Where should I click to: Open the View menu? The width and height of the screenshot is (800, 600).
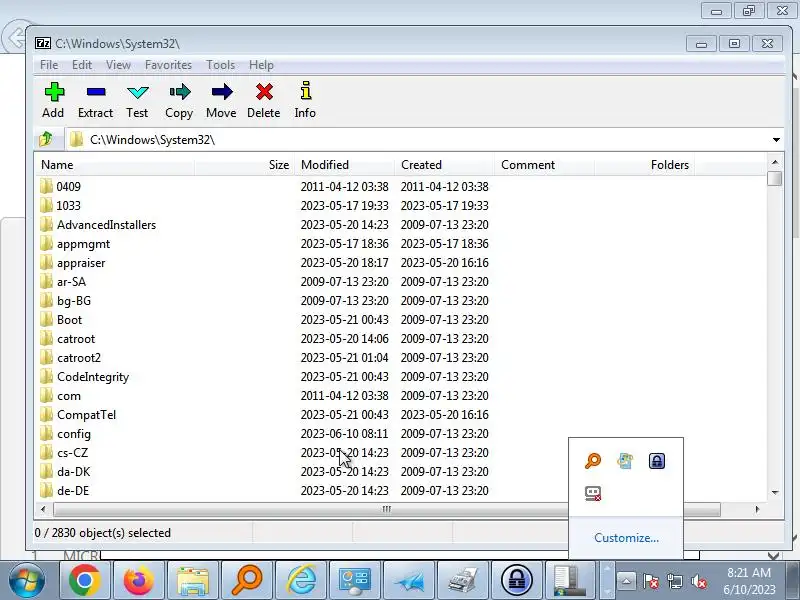(x=118, y=65)
